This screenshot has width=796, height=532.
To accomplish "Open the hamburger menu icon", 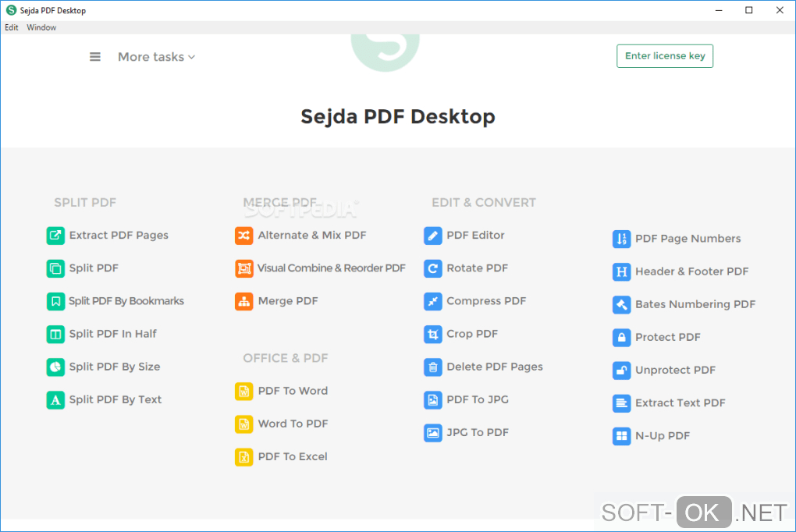I will pos(95,57).
